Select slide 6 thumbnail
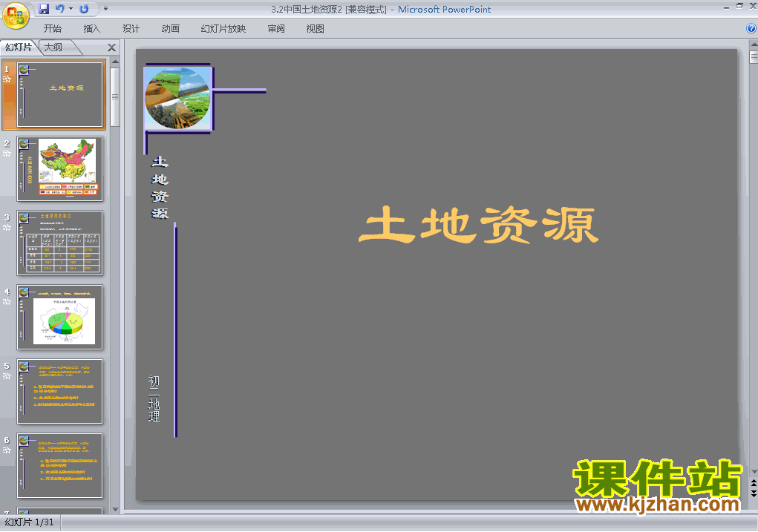 coord(60,465)
